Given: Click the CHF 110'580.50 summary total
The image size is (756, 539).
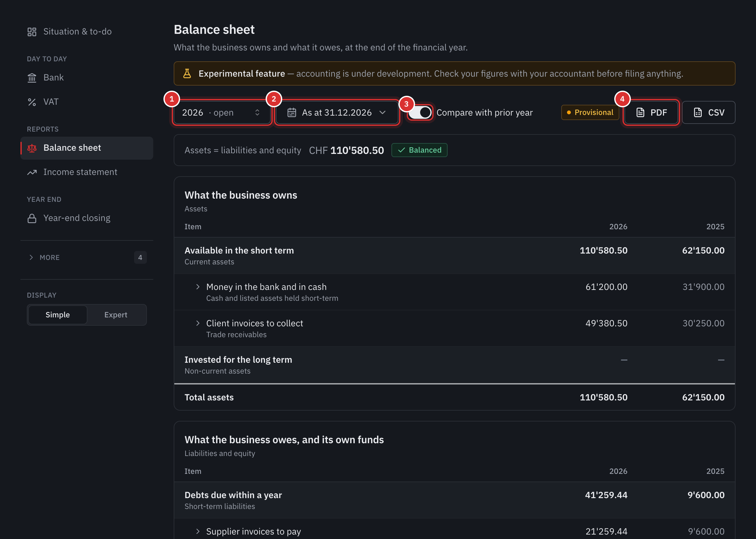Looking at the screenshot, I should (346, 150).
